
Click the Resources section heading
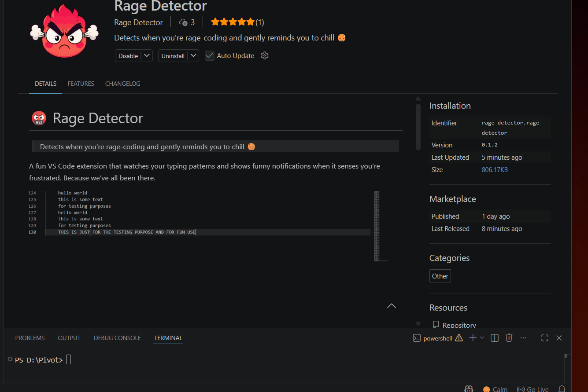[448, 308]
